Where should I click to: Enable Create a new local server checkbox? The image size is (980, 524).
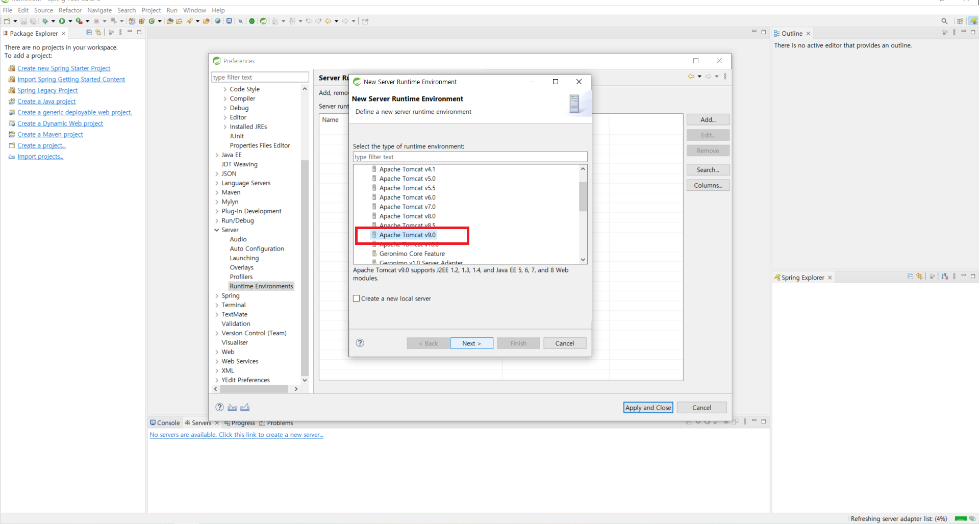point(357,298)
